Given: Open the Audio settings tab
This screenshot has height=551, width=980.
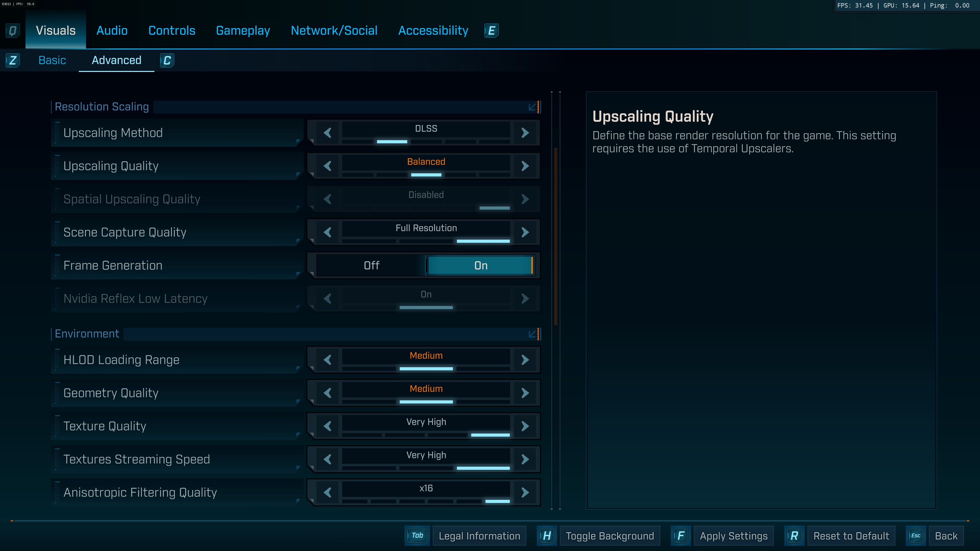Looking at the screenshot, I should pyautogui.click(x=112, y=30).
